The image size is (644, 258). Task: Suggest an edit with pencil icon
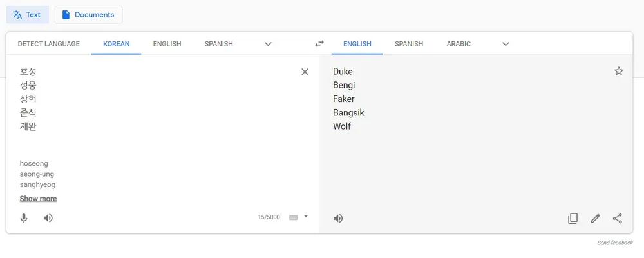pyautogui.click(x=595, y=218)
